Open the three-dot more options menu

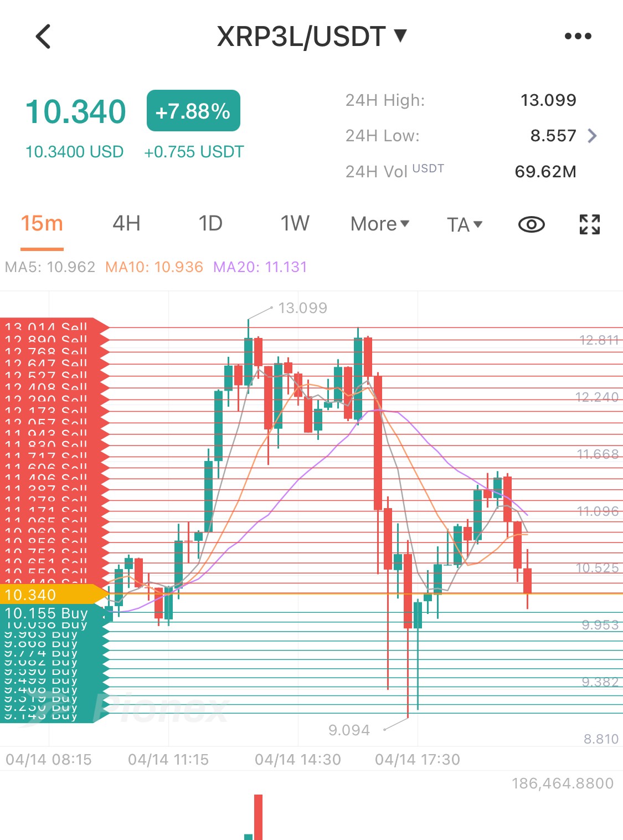578,37
